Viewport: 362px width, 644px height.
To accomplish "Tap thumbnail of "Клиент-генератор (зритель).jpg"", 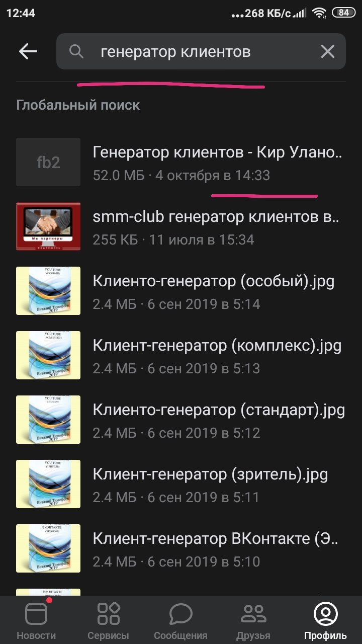I will point(48,484).
